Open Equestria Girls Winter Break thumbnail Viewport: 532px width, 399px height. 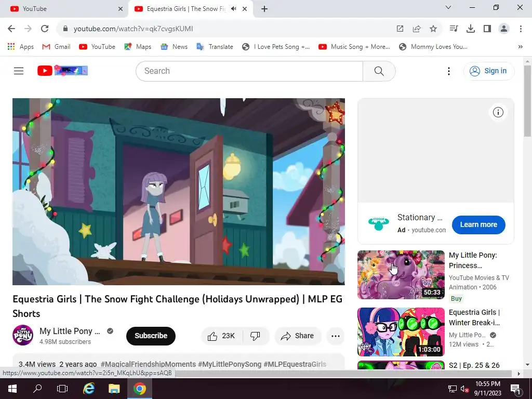pyautogui.click(x=401, y=332)
